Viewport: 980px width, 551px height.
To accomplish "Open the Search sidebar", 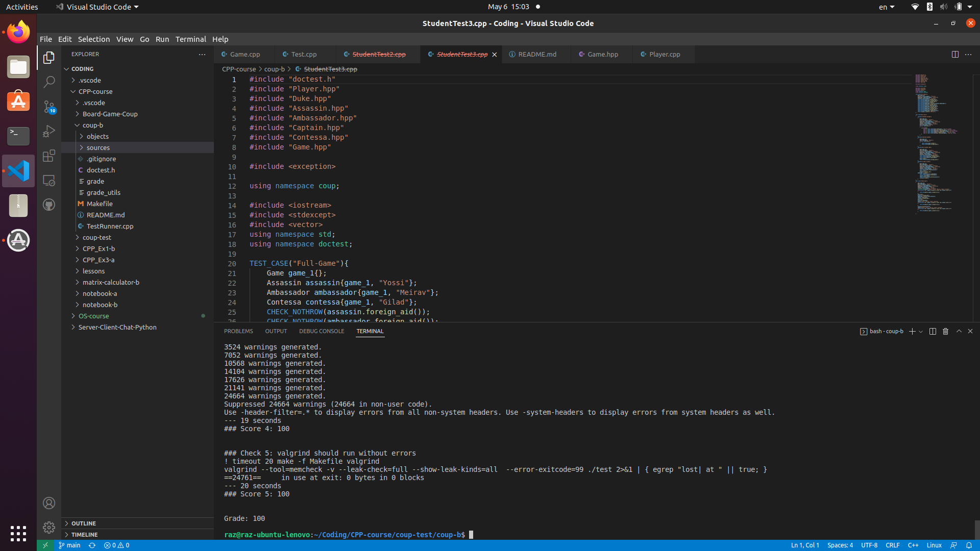I will [49, 82].
